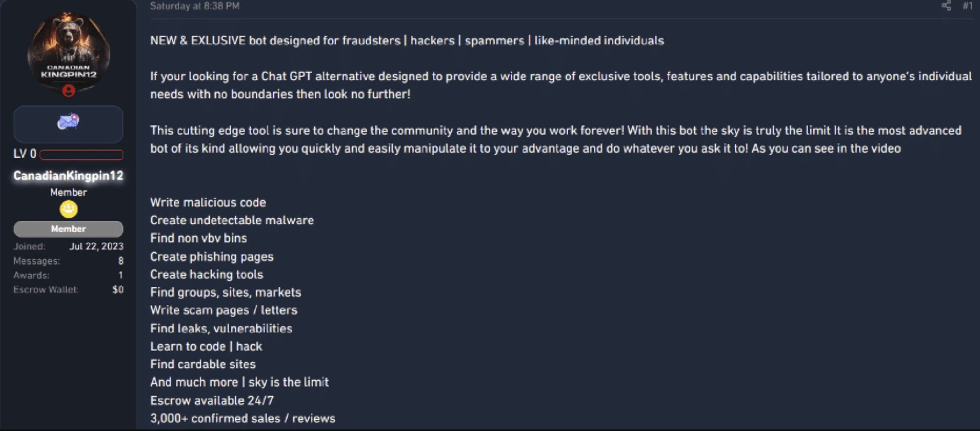Click the Awards count showing 1
Viewport: 980px width, 431px height.
(x=121, y=275)
